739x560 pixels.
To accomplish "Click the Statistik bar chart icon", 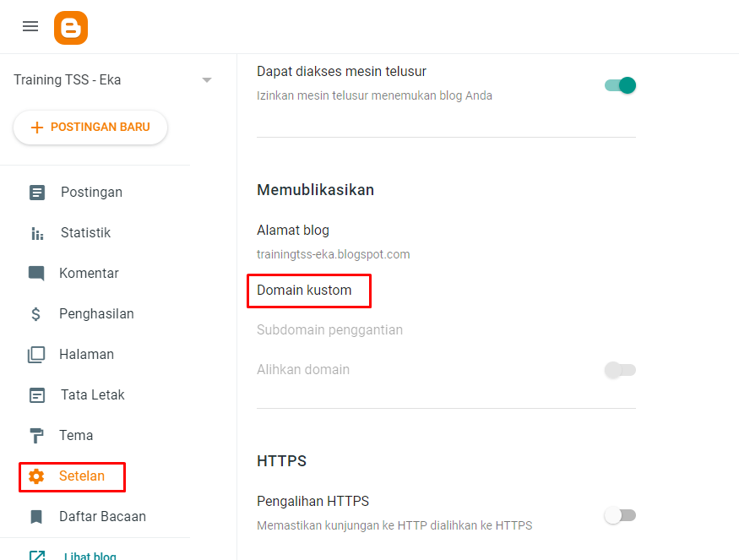I will (x=37, y=233).
